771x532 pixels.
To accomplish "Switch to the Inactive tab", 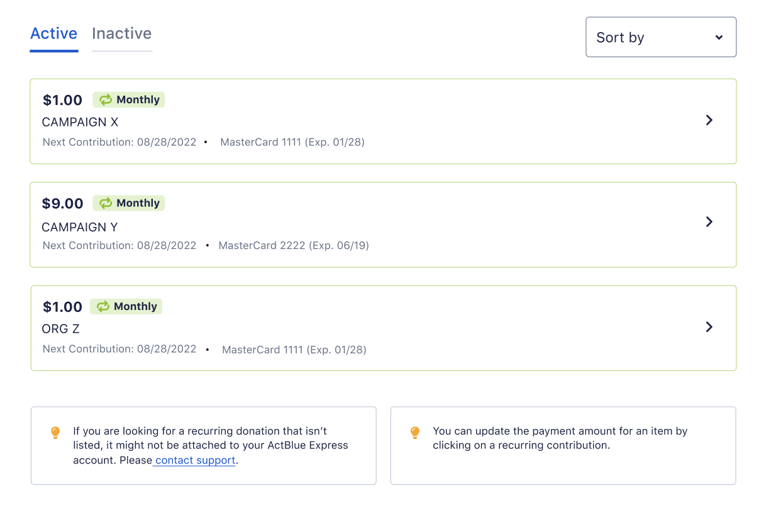I will tap(121, 34).
